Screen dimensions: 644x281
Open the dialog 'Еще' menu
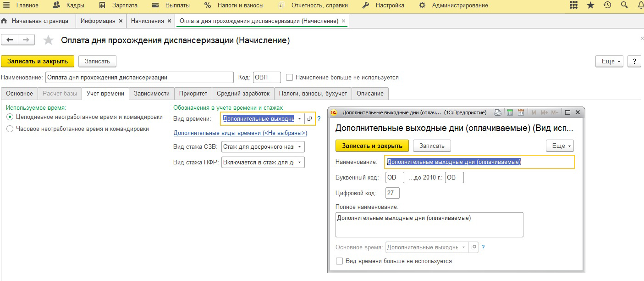(x=560, y=146)
